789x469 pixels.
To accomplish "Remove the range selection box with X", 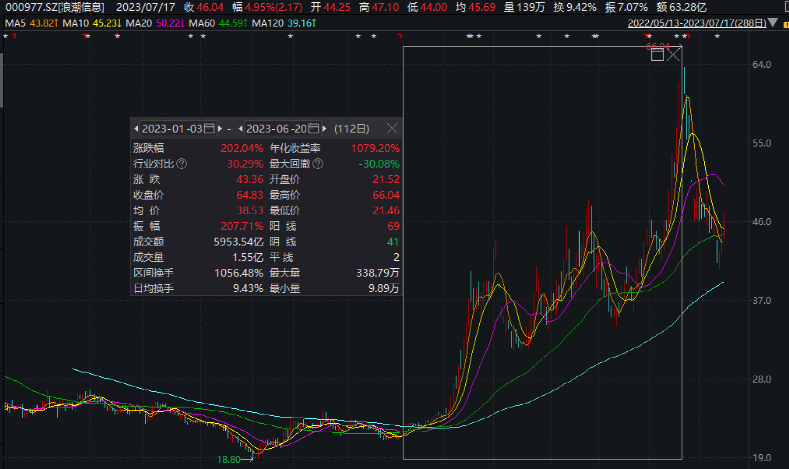I will (675, 54).
